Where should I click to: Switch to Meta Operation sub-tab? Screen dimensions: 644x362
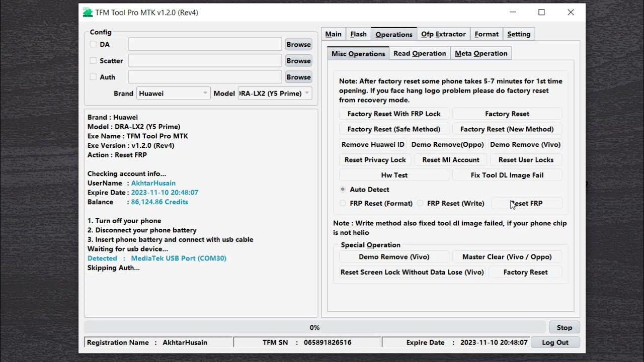(481, 53)
